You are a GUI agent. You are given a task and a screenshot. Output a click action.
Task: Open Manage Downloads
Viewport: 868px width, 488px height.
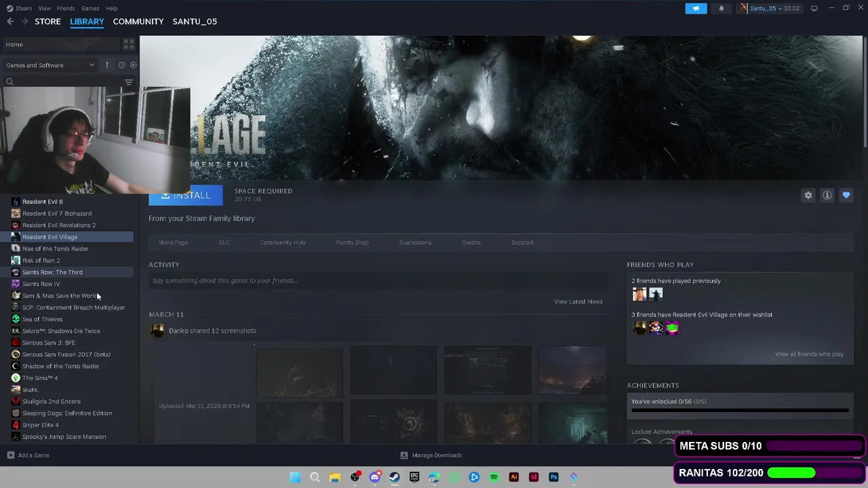click(431, 455)
